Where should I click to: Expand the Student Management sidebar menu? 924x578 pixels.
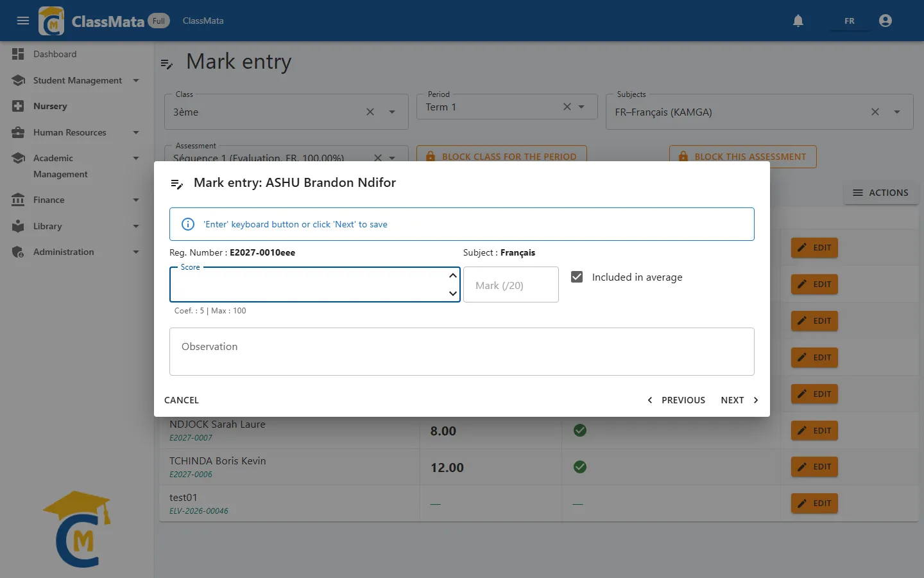point(76,80)
